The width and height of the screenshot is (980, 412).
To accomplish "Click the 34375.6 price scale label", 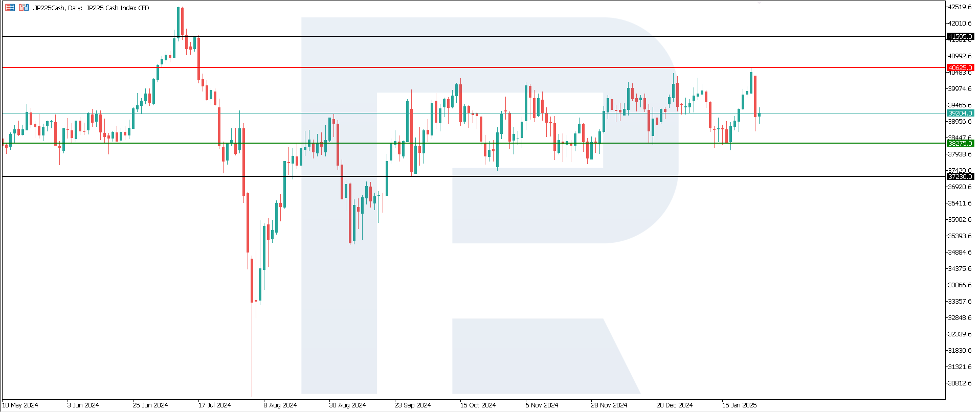I will coord(960,269).
